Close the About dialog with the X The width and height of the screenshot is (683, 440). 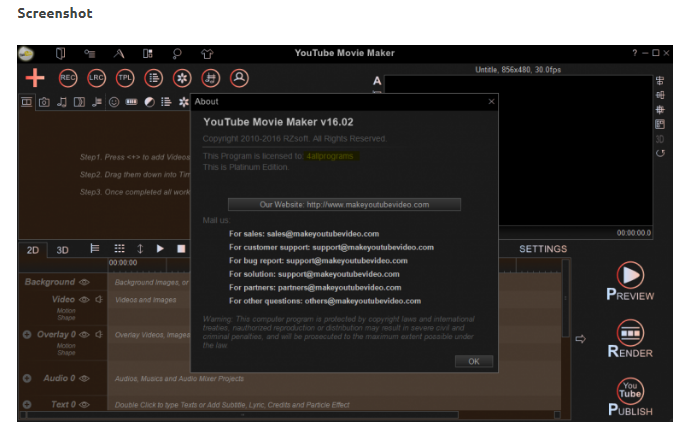[491, 102]
